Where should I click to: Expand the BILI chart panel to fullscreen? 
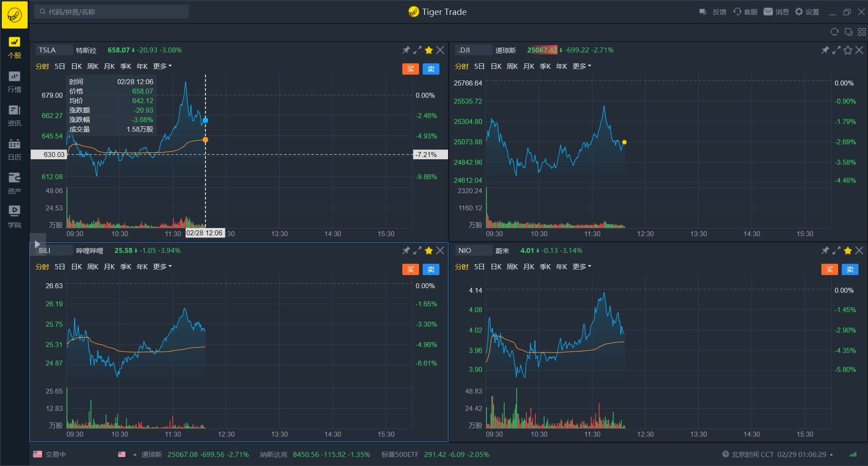point(417,250)
